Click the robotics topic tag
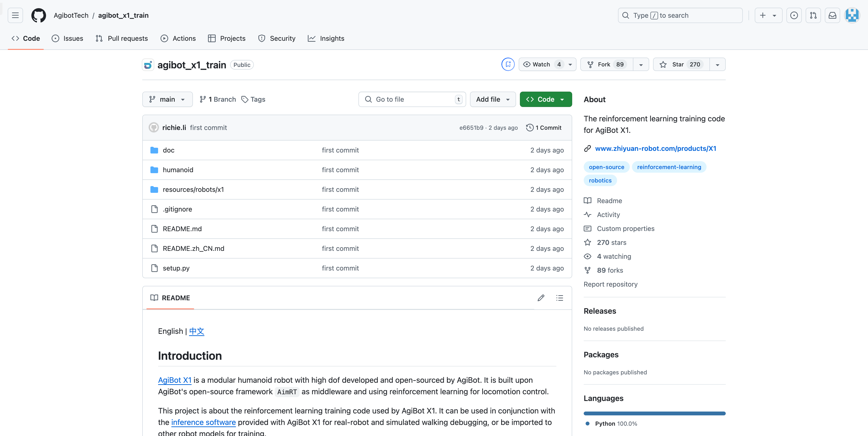Image resolution: width=868 pixels, height=436 pixels. click(600, 181)
